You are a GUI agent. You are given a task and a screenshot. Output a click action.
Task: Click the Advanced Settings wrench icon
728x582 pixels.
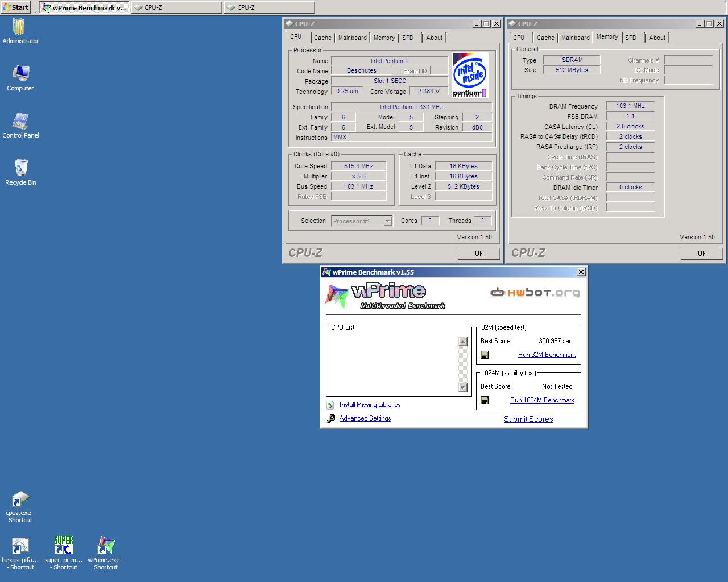pos(330,419)
